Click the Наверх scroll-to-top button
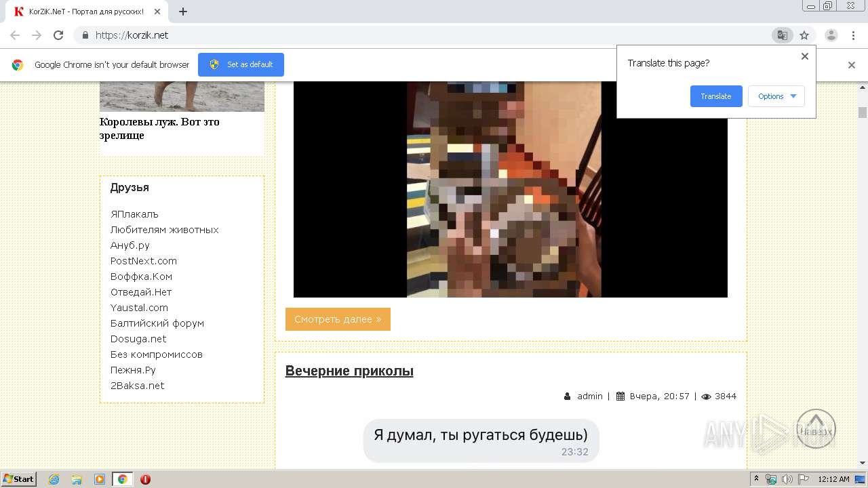 pyautogui.click(x=816, y=429)
